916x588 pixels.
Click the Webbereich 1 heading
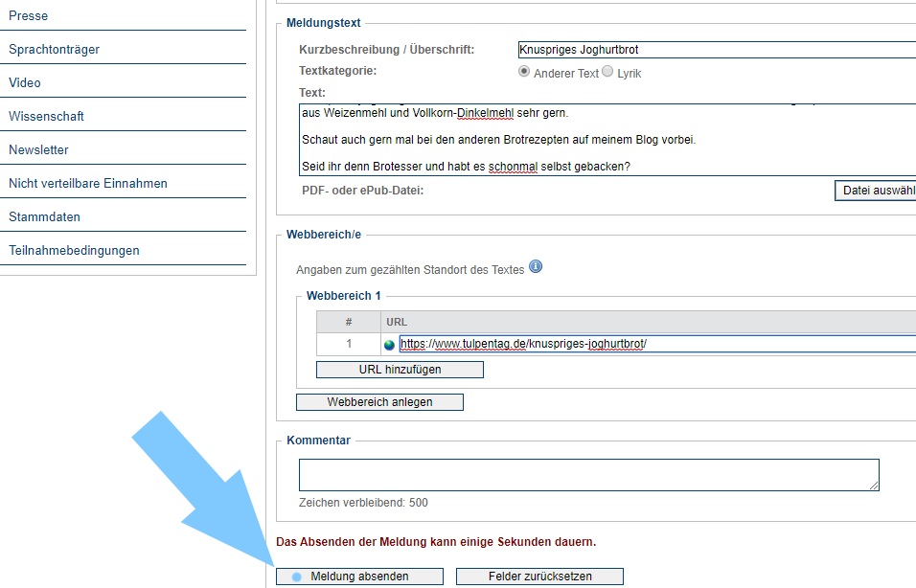343,296
